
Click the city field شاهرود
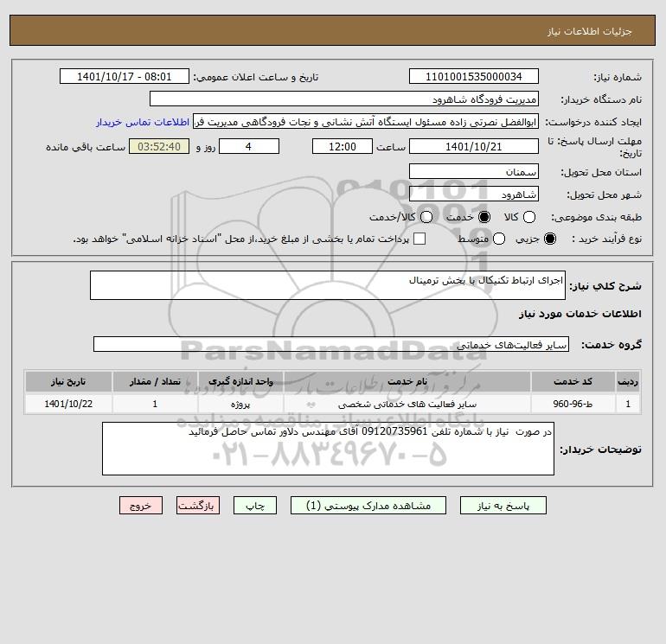pyautogui.click(x=474, y=194)
